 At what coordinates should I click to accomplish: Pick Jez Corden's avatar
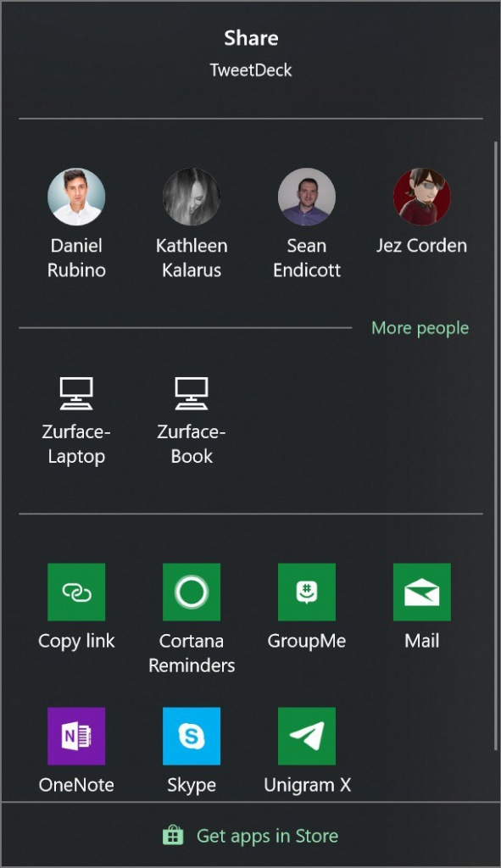422,197
